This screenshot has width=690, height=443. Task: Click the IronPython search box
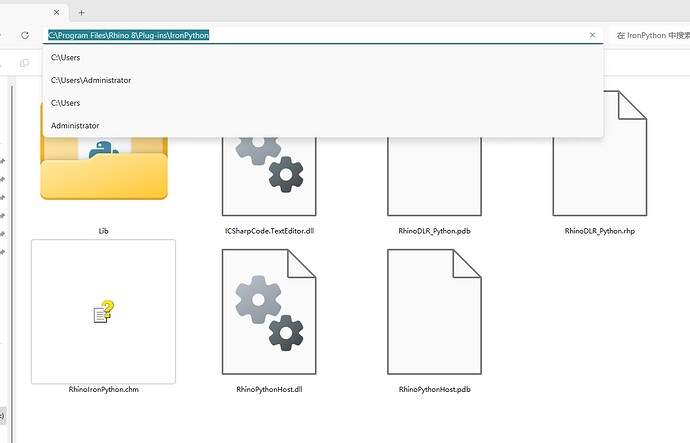point(650,35)
